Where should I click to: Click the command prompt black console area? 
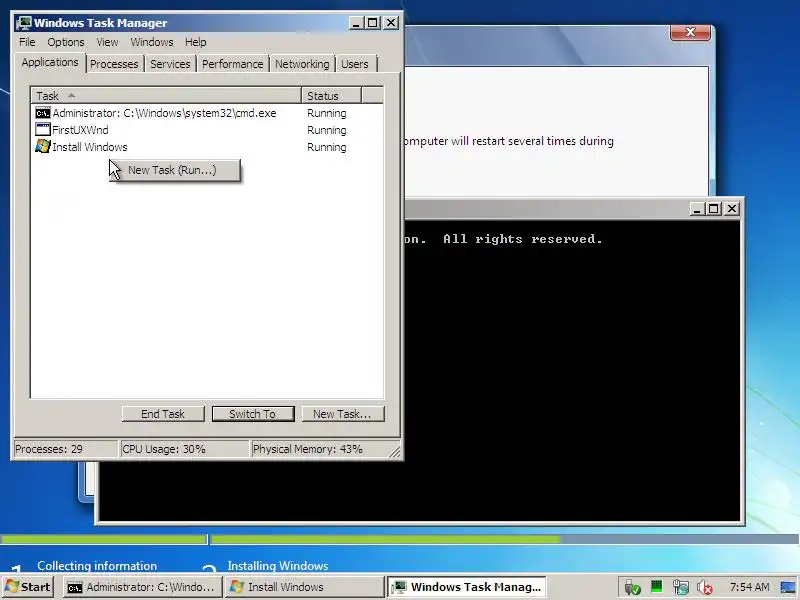[x=571, y=372]
